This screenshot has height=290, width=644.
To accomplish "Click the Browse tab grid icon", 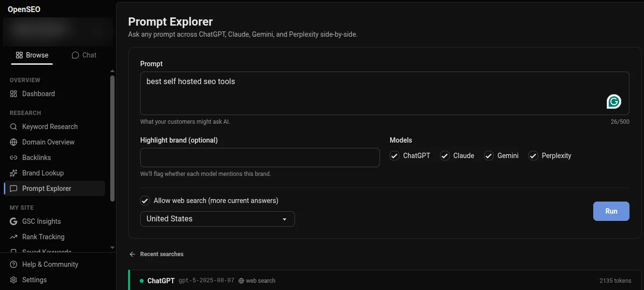I will (19, 55).
